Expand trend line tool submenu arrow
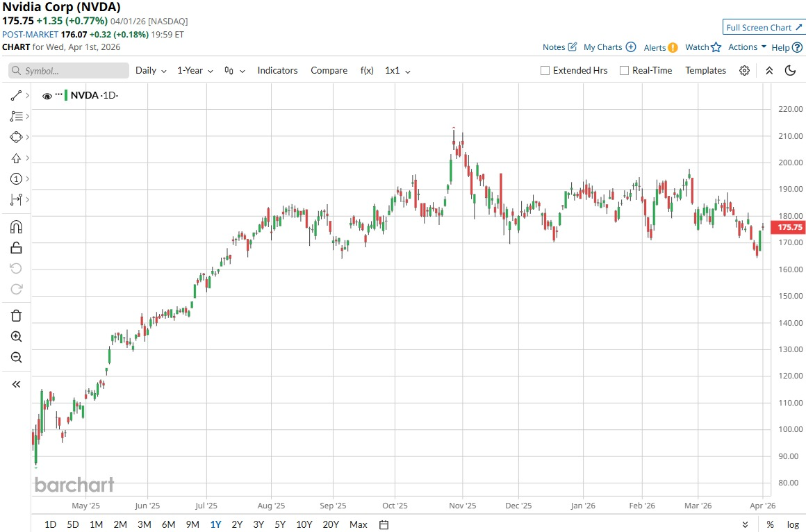The width and height of the screenshot is (806, 532). [27, 95]
